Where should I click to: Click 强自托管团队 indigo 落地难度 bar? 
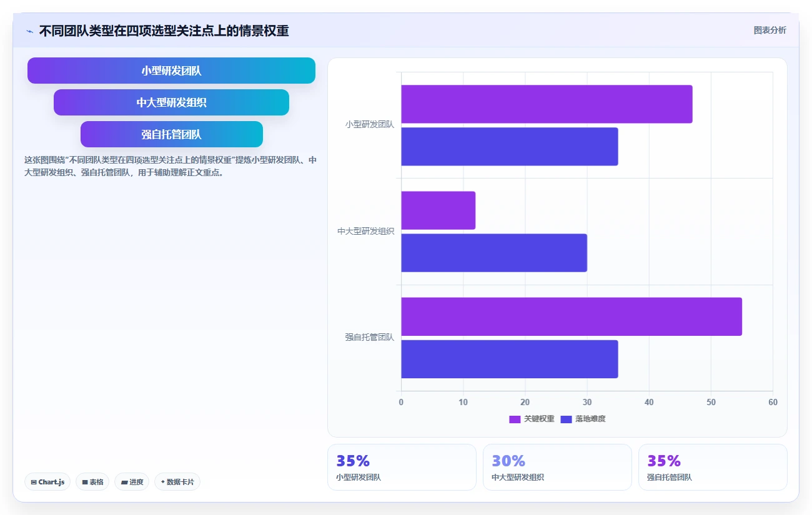pyautogui.click(x=510, y=359)
